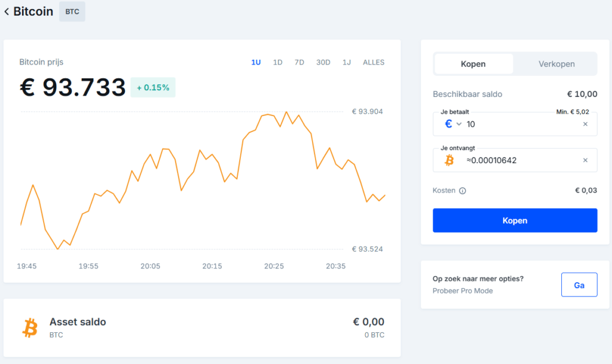Screen dimensions: 612x364
Task: Switch to the Verkopen tab
Action: [556, 64]
